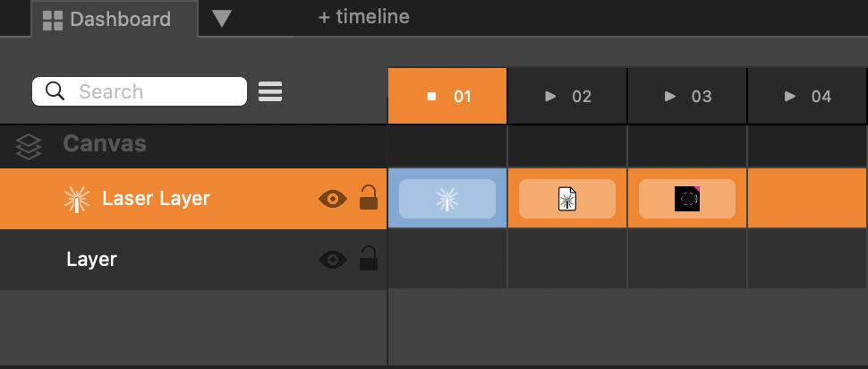Viewport: 868px width, 369px height.
Task: Stop column 01
Action: point(432,97)
